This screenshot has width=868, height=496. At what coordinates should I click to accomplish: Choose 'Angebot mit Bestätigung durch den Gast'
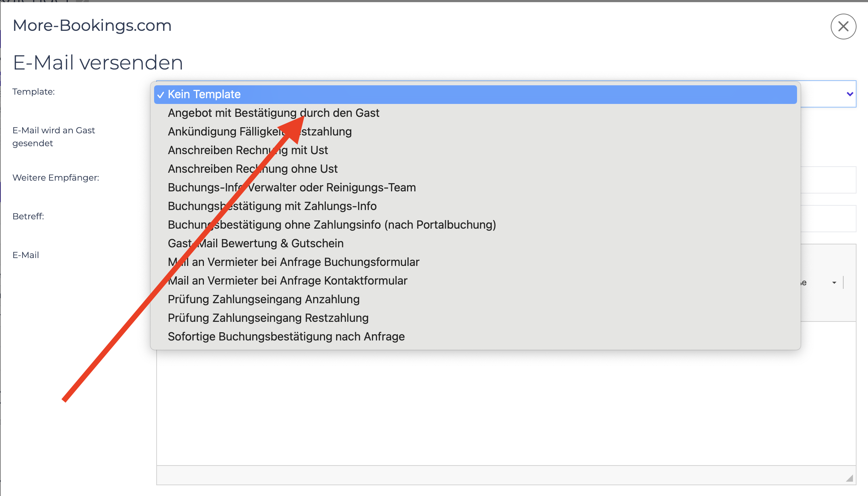[475, 113]
